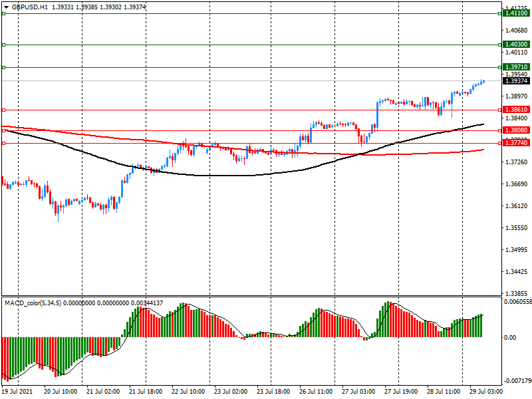
Task: Click the 1.40680 price scale value
Action: click(x=517, y=31)
